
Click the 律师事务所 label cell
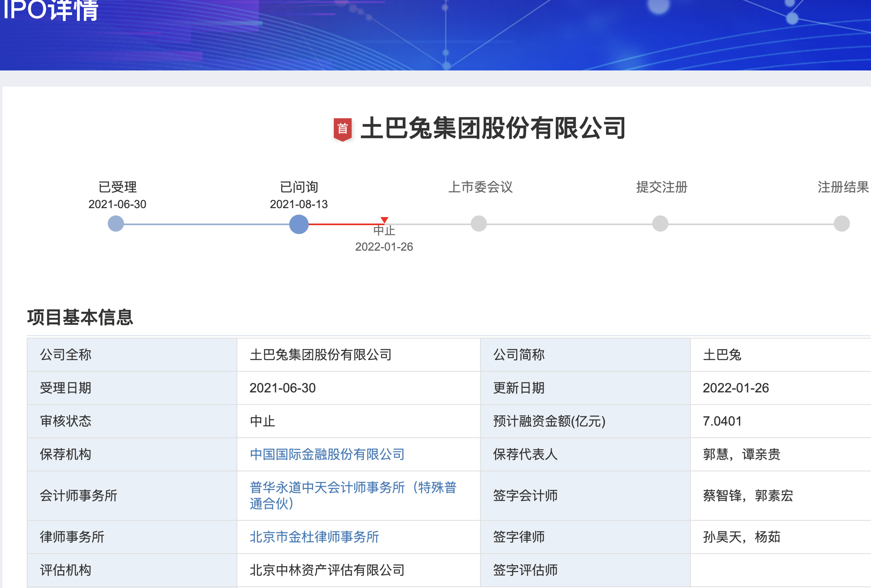coord(132,537)
